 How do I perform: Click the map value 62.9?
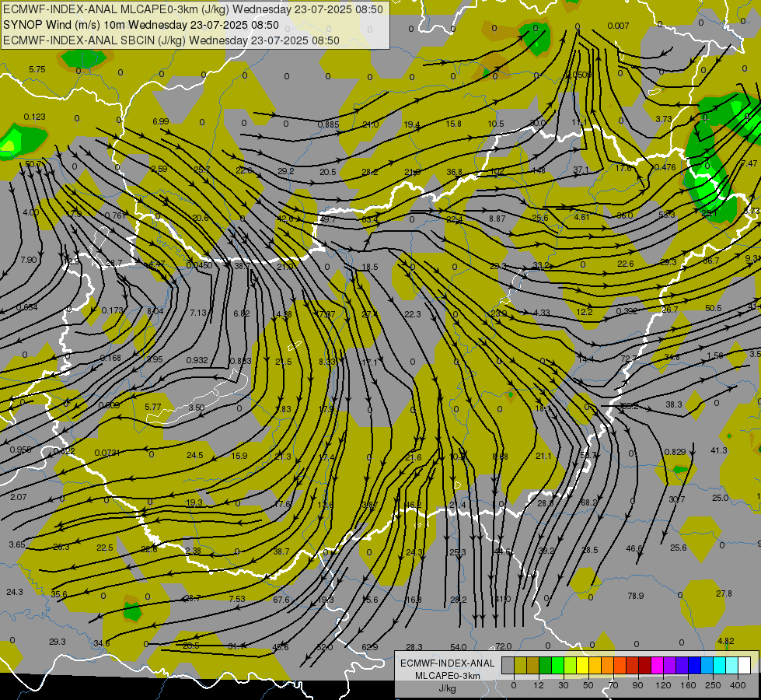click(369, 647)
